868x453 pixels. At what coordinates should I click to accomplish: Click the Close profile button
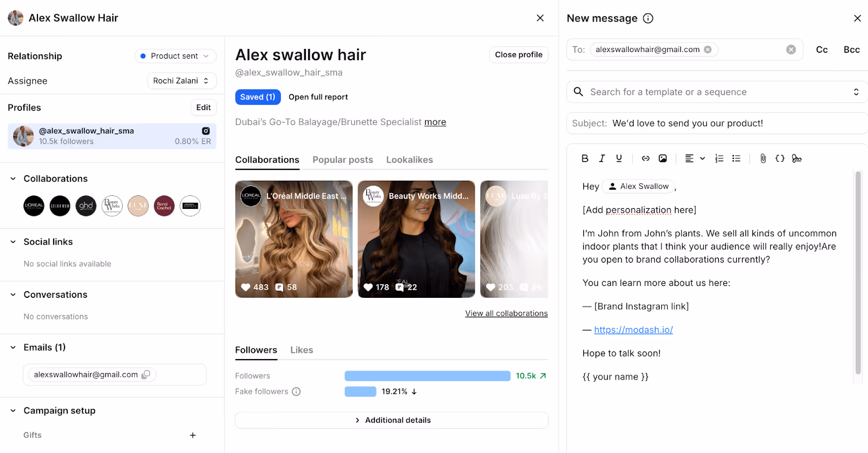tap(519, 55)
